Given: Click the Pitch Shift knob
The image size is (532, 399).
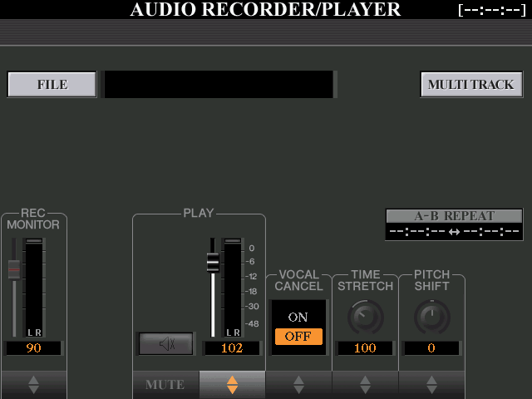Looking at the screenshot, I should coord(431,317).
